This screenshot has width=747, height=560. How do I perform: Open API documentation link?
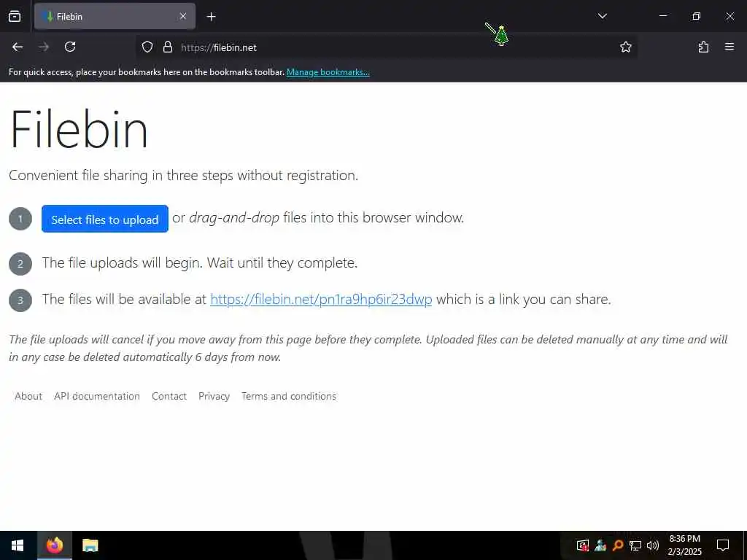(x=97, y=396)
